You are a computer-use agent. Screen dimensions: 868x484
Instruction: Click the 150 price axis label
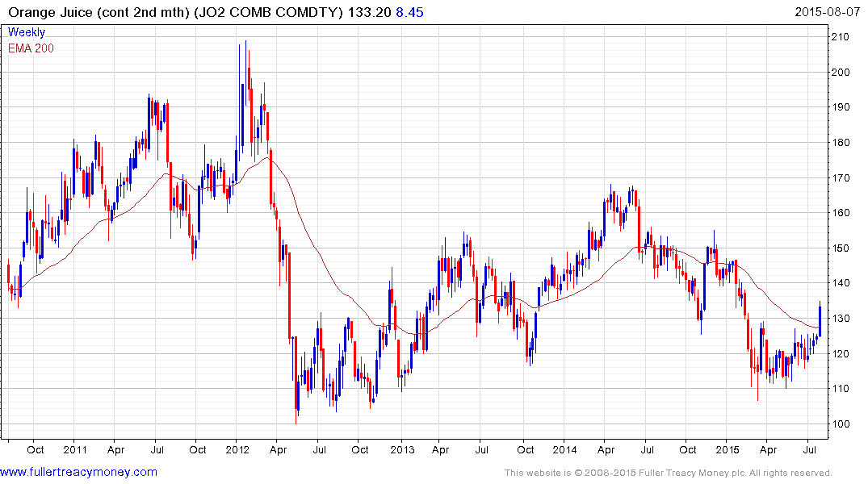pyautogui.click(x=841, y=248)
